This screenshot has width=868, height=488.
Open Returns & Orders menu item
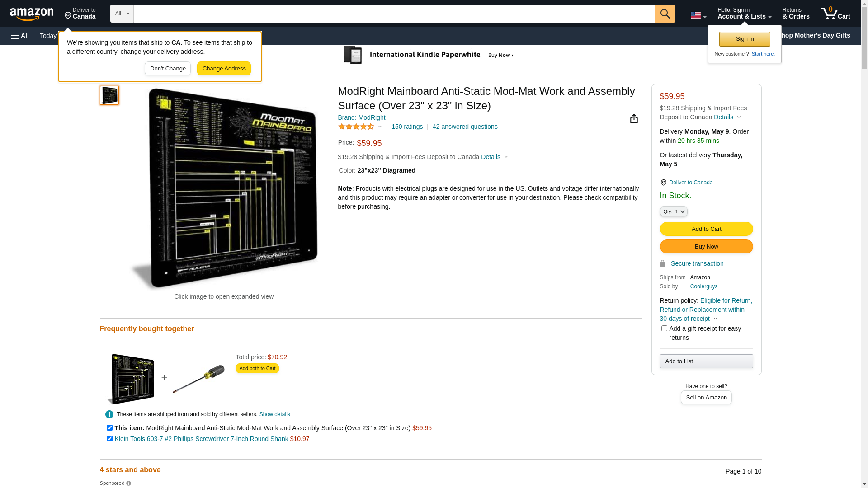click(x=796, y=14)
